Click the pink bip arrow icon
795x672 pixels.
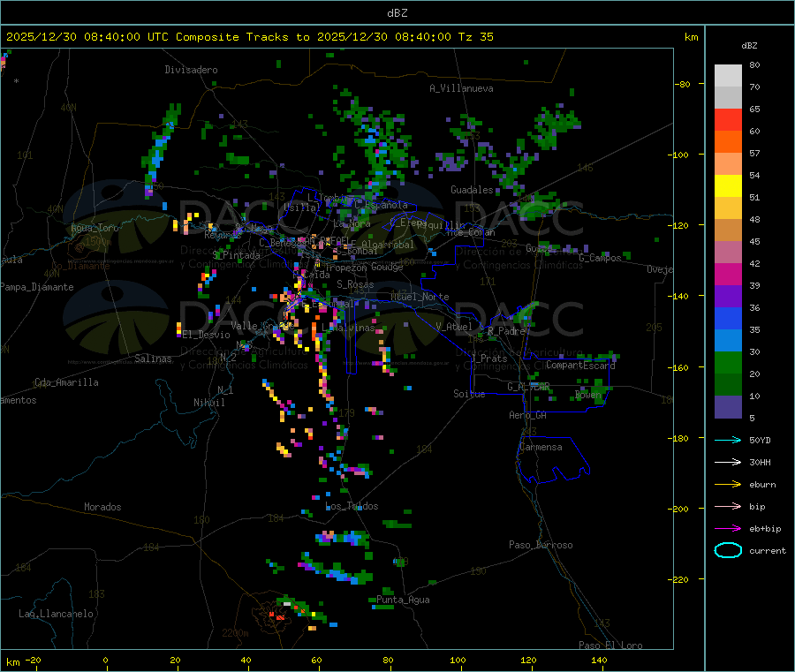[728, 506]
